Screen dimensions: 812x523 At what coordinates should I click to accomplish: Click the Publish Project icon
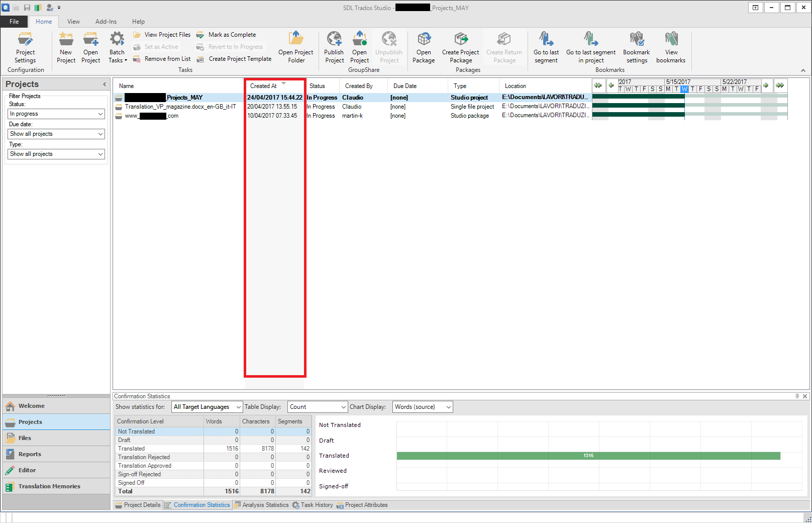click(334, 39)
